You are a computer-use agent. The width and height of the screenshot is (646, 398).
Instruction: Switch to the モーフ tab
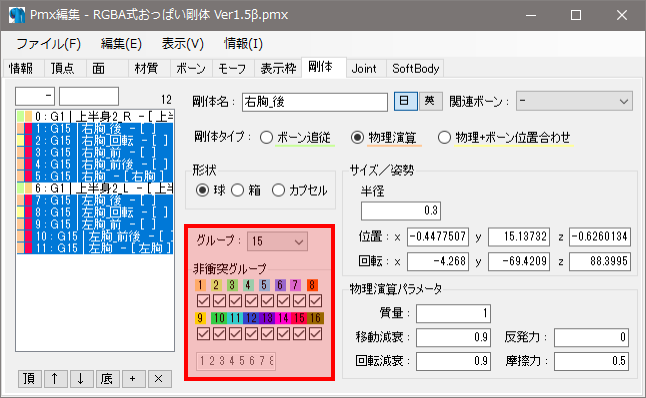coord(232,68)
